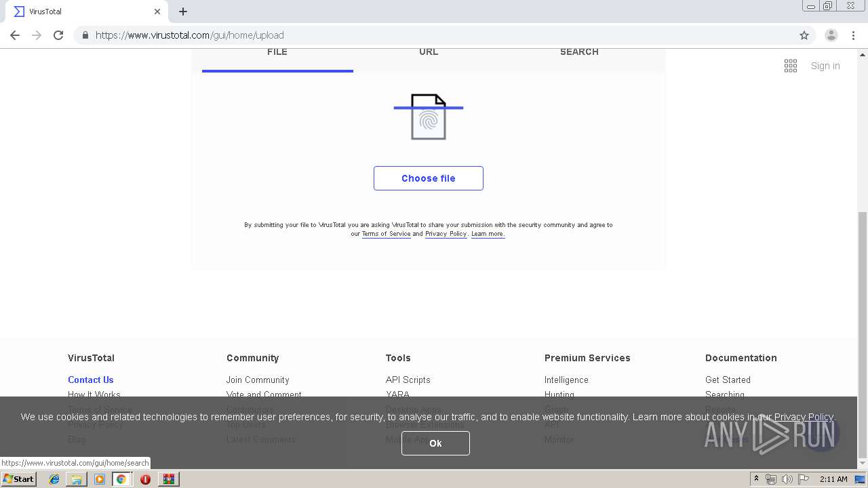Open Get Started documentation link

point(728,380)
